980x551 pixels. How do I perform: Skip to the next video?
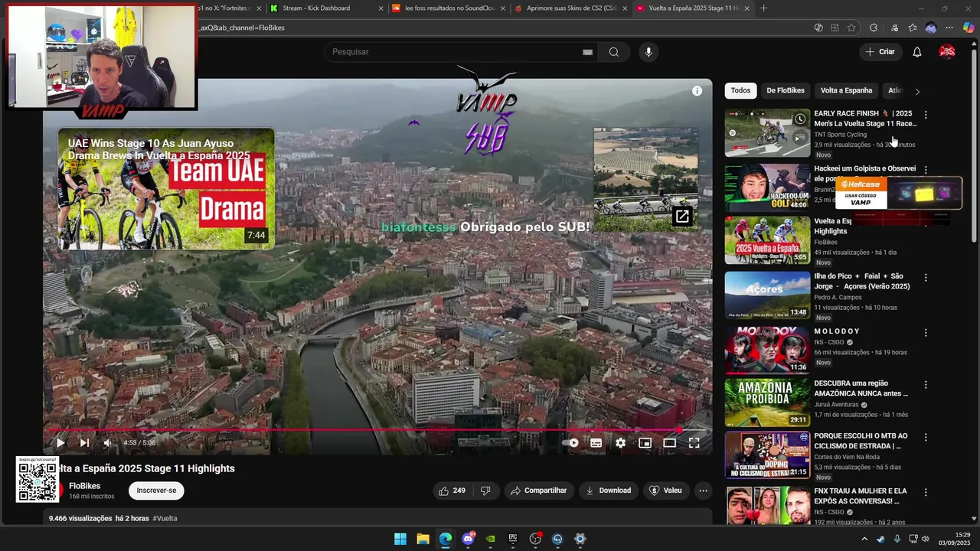[84, 442]
